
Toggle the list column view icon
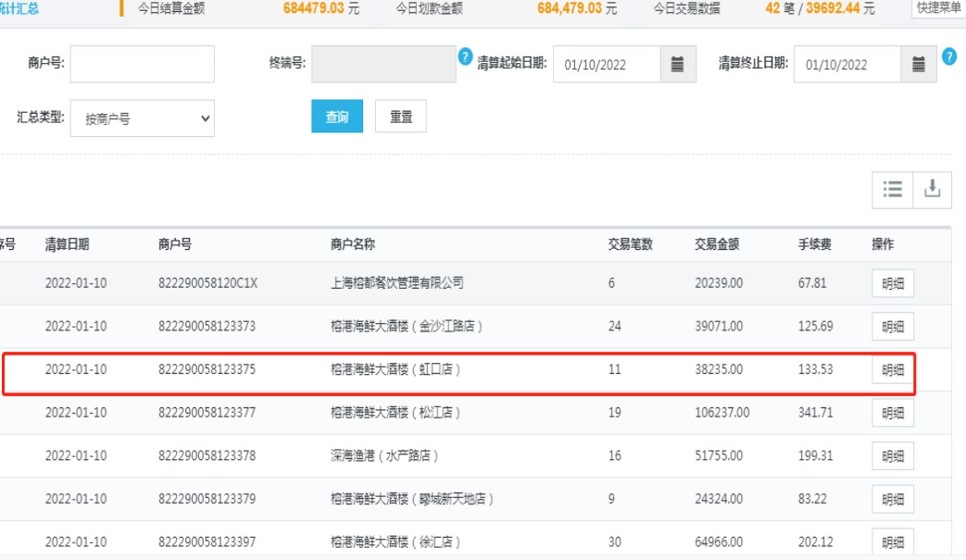892,189
